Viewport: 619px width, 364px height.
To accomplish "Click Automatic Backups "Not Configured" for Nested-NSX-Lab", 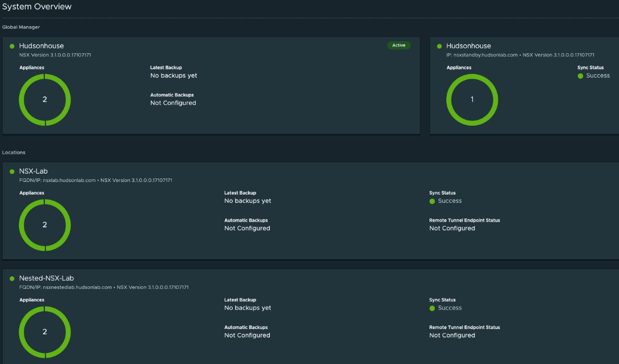I will tap(247, 335).
